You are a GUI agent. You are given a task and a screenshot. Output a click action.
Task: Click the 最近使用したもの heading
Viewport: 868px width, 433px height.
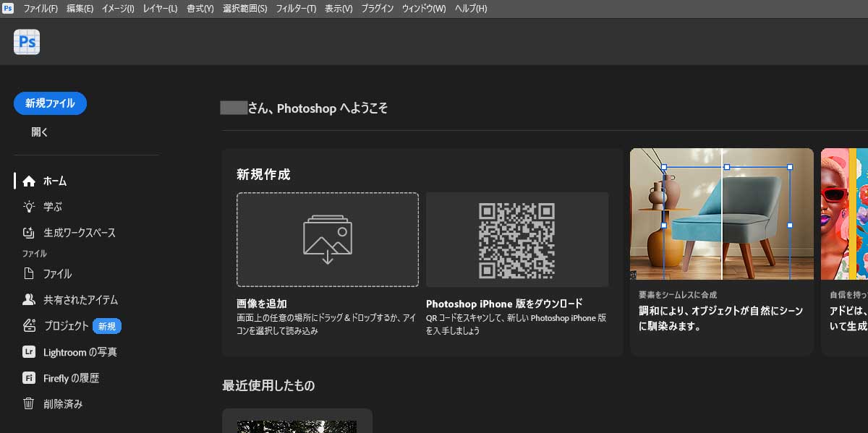[268, 385]
